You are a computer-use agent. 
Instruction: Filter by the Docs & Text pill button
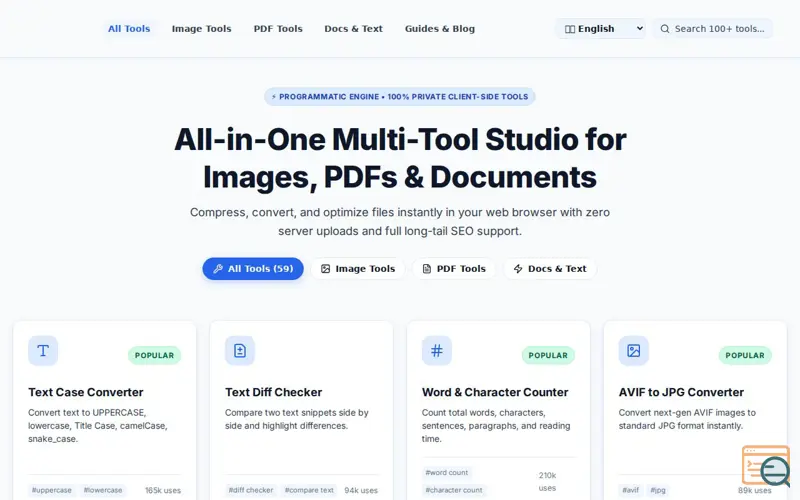point(550,269)
